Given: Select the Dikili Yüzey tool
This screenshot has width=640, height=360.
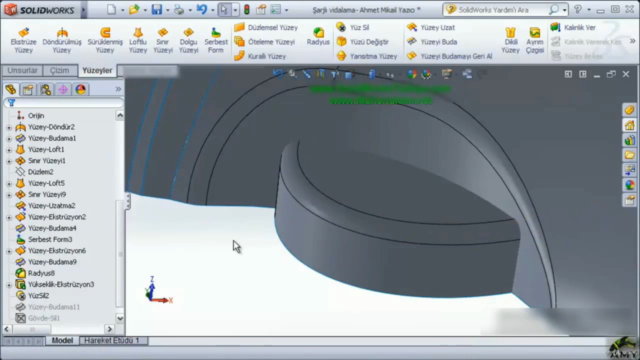Looking at the screenshot, I should 510,40.
